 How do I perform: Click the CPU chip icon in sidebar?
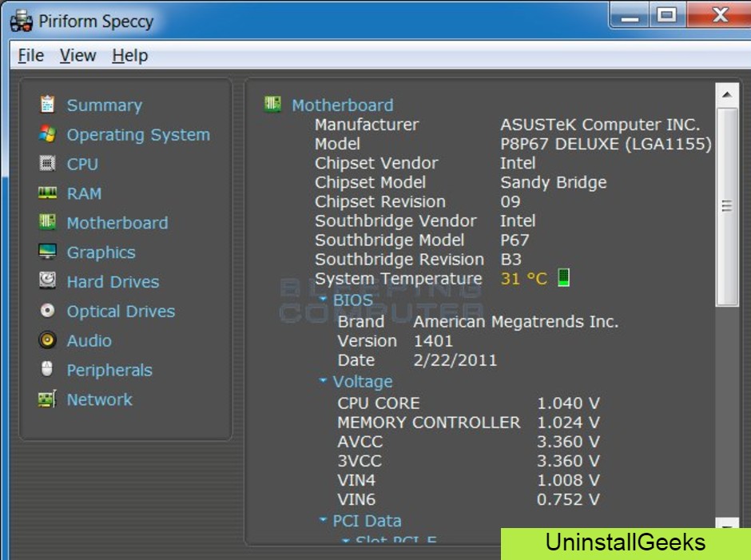coord(47,164)
